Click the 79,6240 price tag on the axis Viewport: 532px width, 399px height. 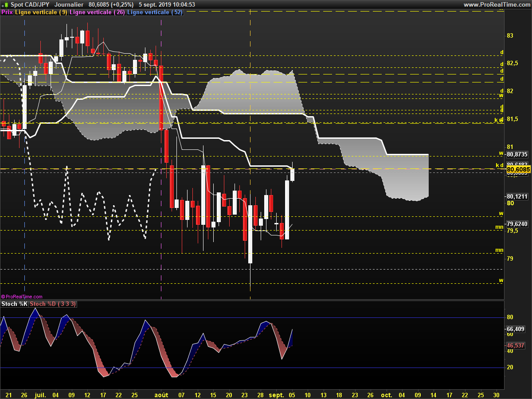click(517, 224)
